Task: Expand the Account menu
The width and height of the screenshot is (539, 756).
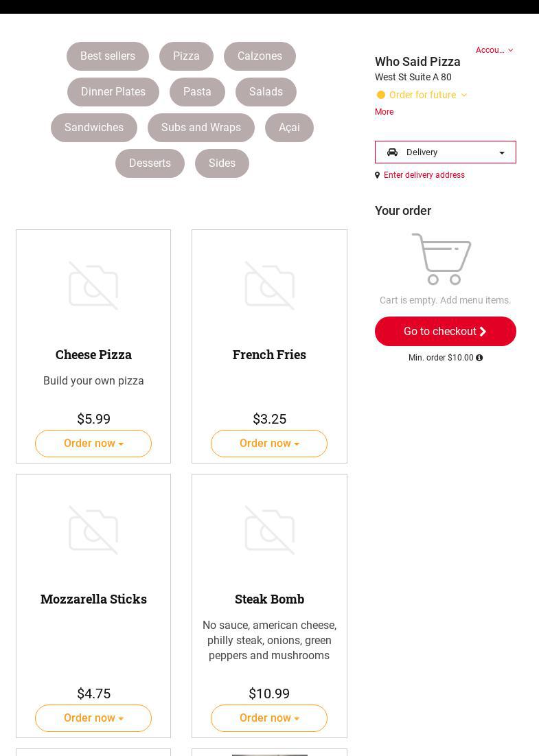Action: (x=494, y=50)
